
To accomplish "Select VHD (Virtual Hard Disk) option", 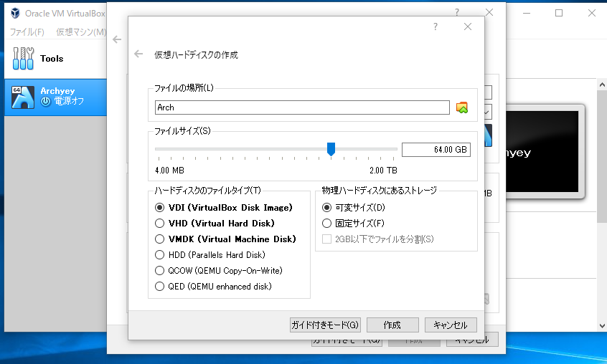I will coord(159,224).
